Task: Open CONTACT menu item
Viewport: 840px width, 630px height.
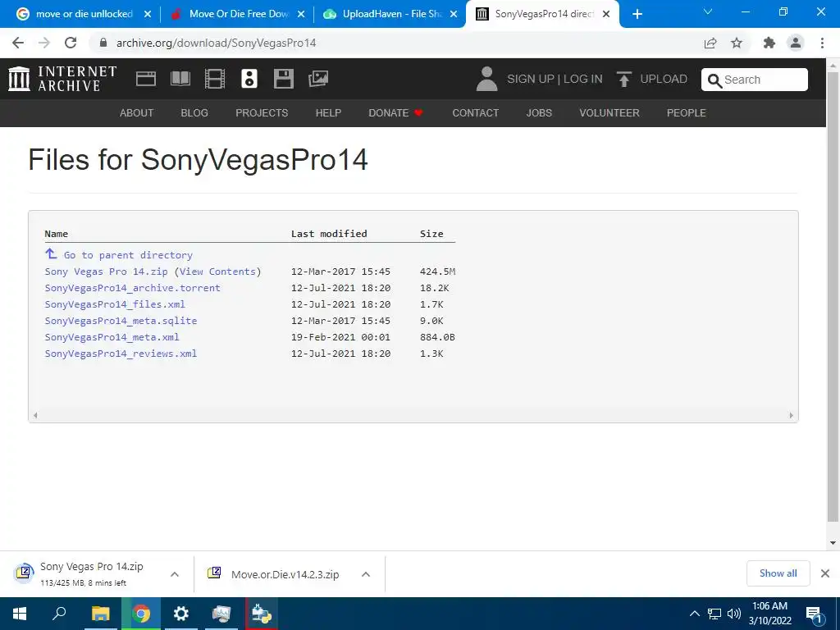Action: point(476,113)
